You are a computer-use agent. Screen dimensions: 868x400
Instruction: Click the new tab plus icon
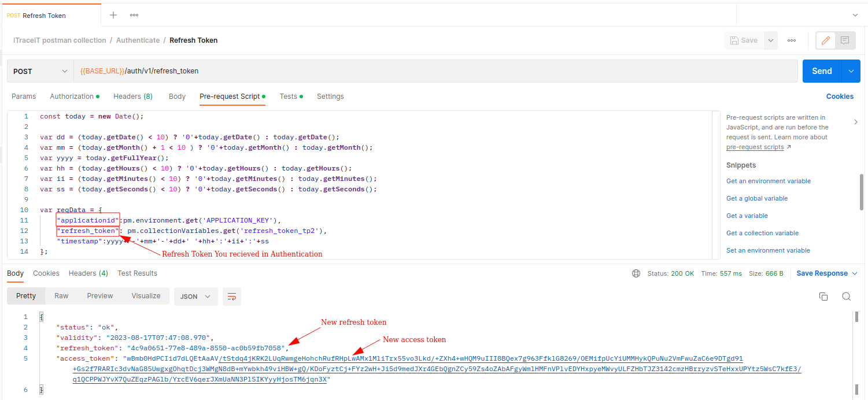pyautogui.click(x=113, y=15)
